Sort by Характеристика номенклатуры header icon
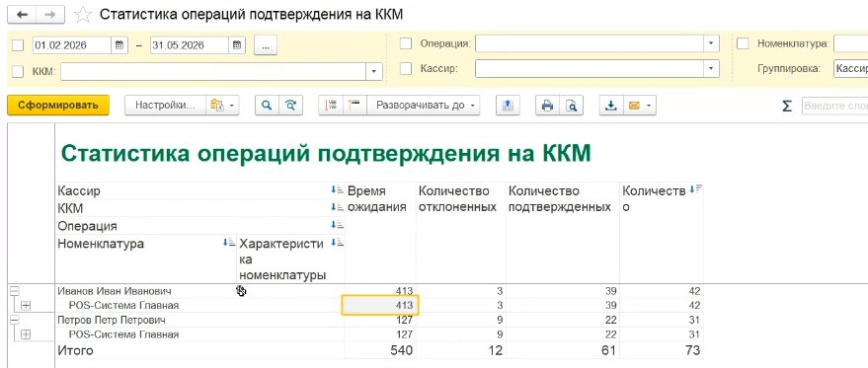Viewport: 868px width, 368px height. pos(337,243)
